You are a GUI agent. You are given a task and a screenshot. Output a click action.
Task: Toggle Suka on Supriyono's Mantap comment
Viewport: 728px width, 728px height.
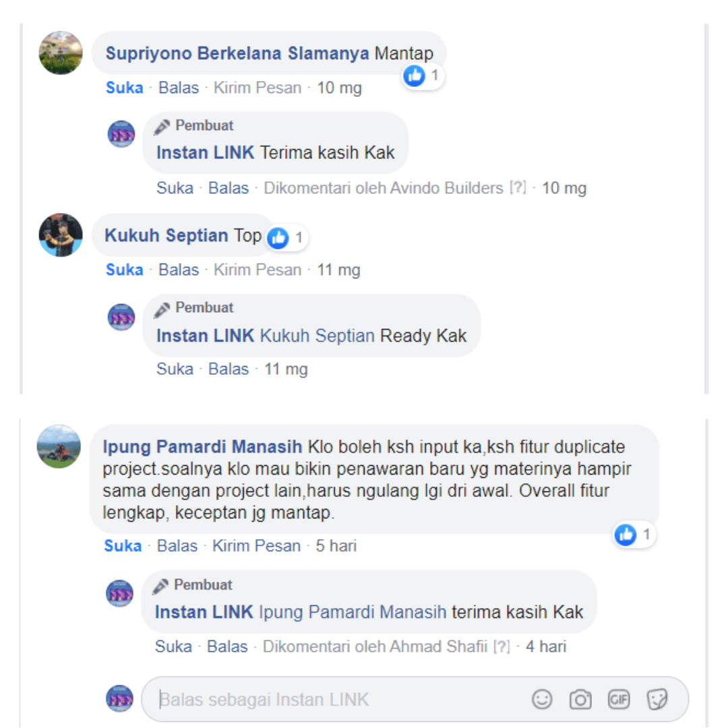click(125, 88)
